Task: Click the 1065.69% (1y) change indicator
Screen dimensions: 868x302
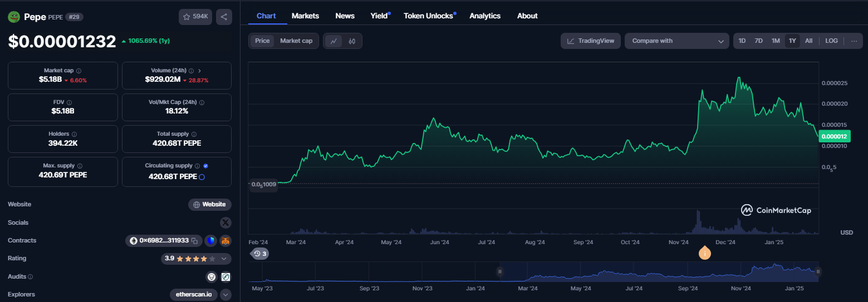Action: pos(145,41)
